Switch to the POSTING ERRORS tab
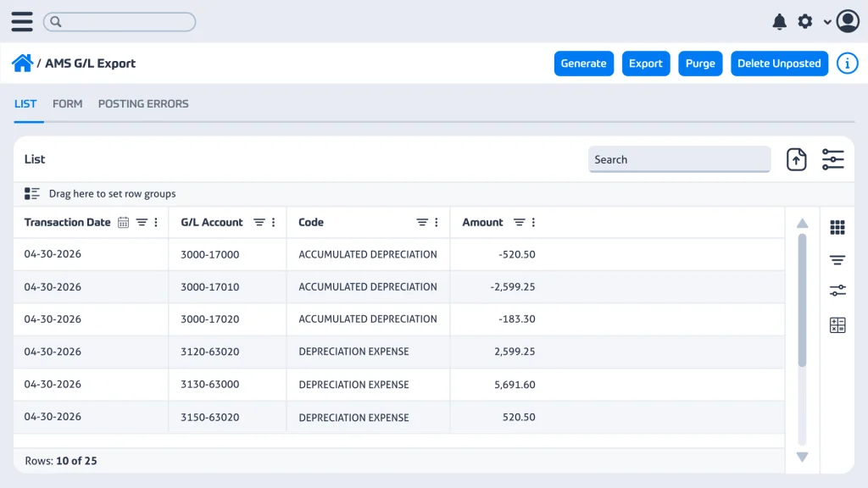 point(143,103)
